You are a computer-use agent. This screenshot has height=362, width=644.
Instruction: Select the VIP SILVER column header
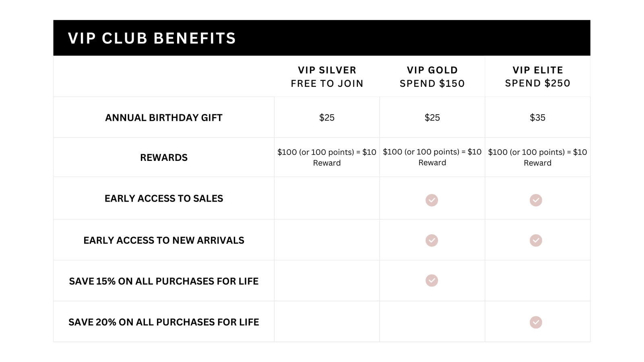coord(327,76)
